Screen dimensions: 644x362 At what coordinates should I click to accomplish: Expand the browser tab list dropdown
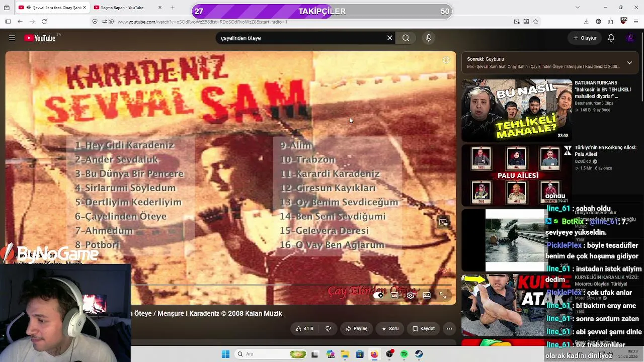[x=578, y=7]
